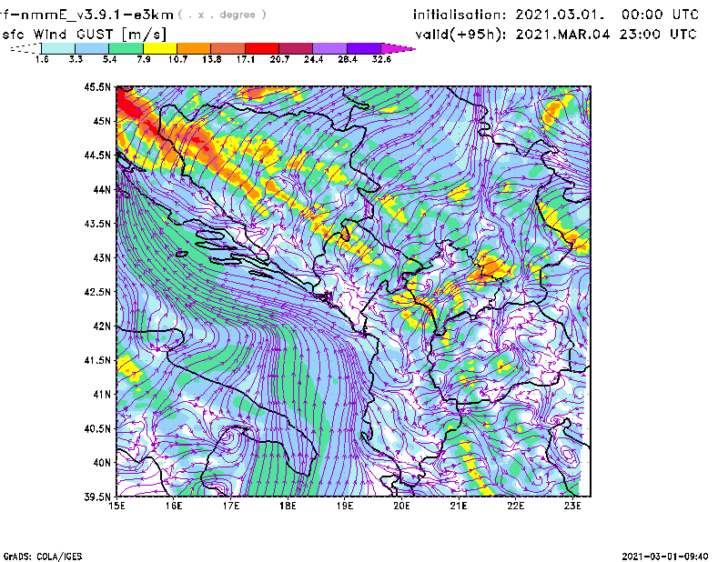Click the '45.5N' latitude label
The width and height of the screenshot is (728, 562).
tap(97, 86)
